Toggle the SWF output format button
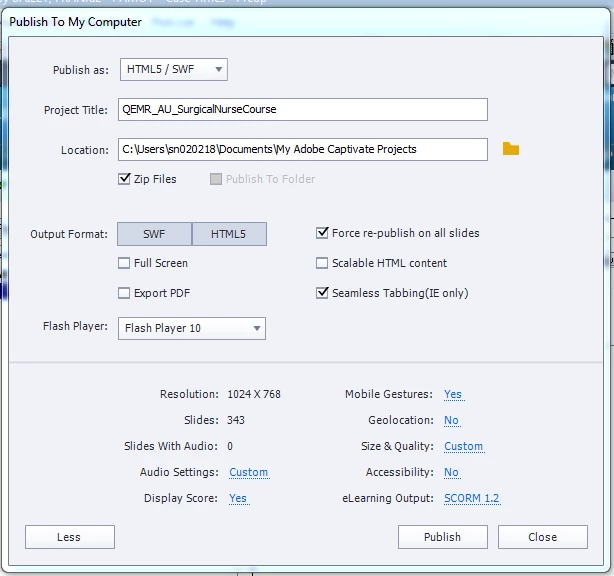 (154, 234)
